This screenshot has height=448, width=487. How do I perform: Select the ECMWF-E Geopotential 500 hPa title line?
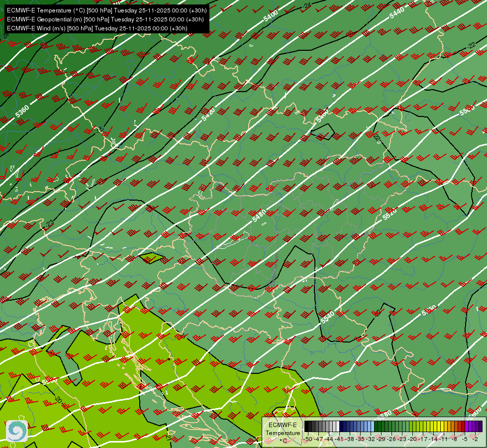tap(105, 19)
